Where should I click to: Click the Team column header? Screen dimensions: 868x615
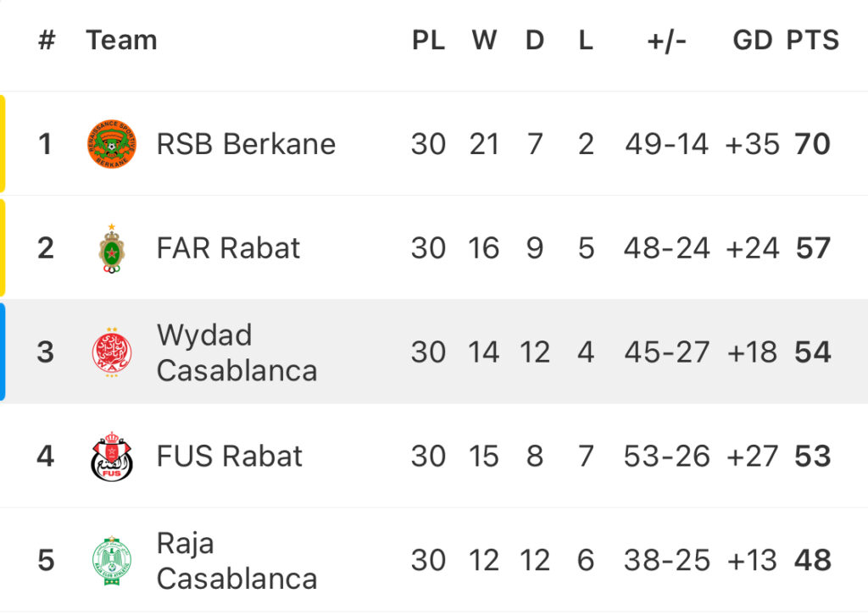(121, 41)
